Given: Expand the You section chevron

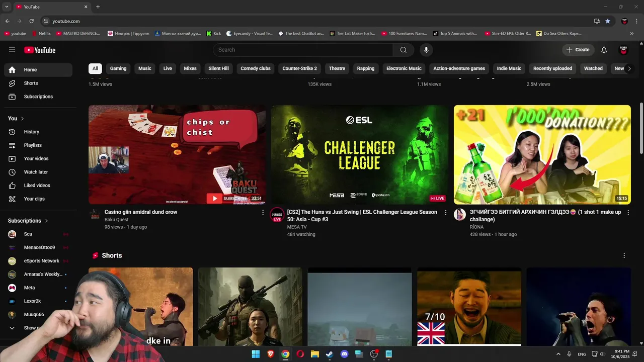Looking at the screenshot, I should [22, 119].
